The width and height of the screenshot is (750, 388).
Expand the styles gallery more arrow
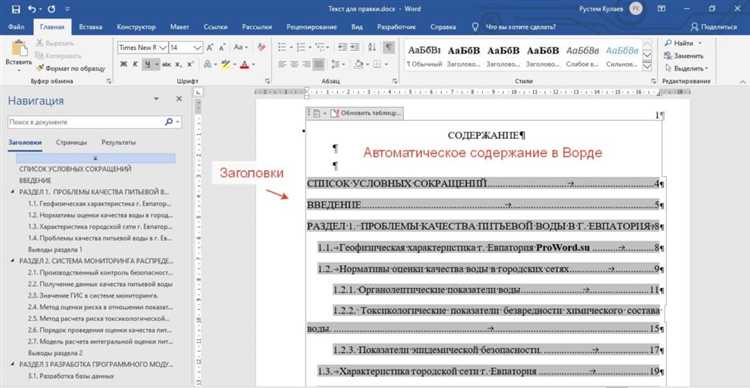(647, 67)
